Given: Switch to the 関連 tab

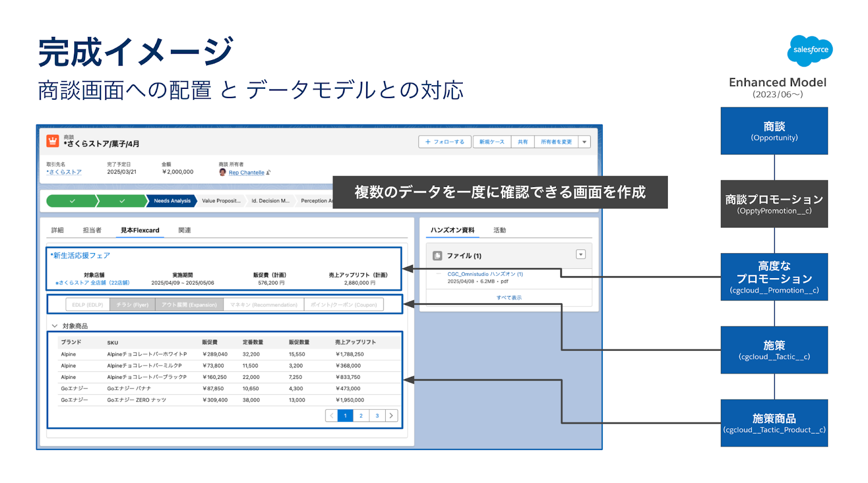Looking at the screenshot, I should [184, 230].
